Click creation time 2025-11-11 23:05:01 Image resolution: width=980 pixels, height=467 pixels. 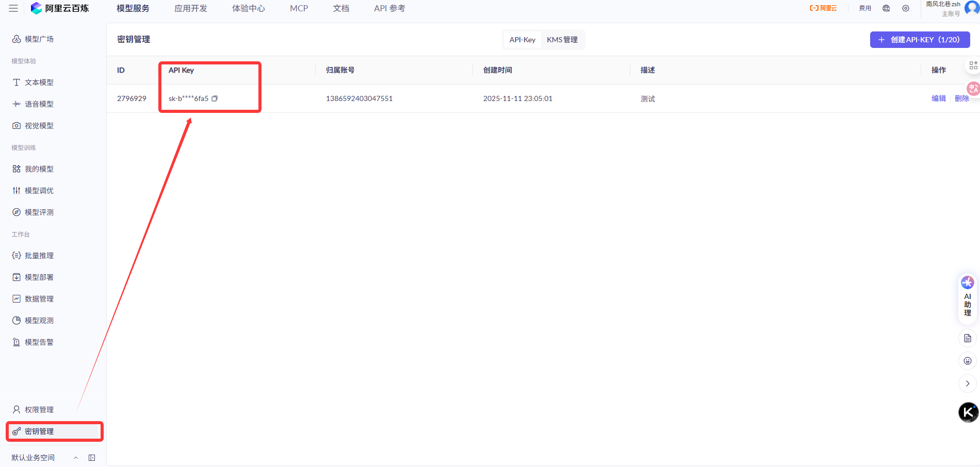pos(517,98)
